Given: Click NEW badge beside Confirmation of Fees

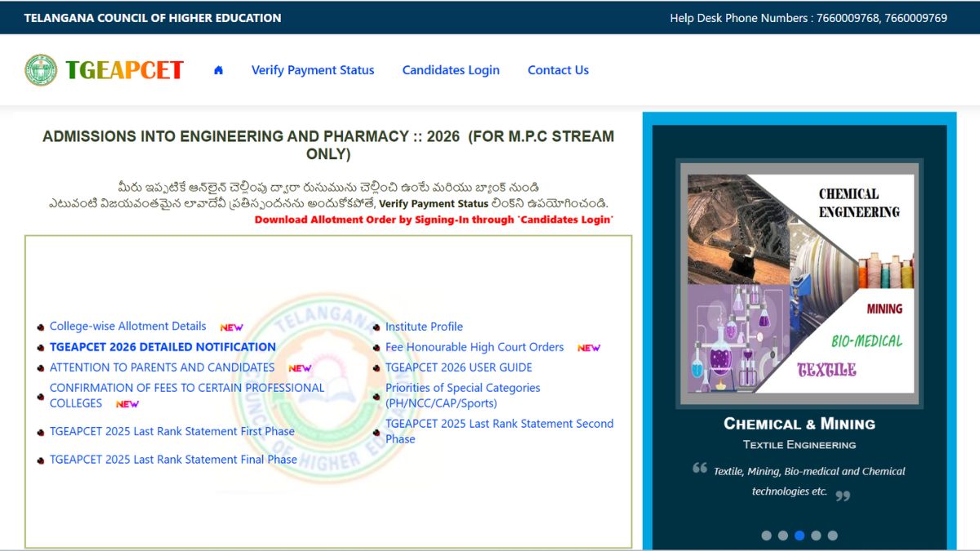Looking at the screenshot, I should (x=127, y=404).
